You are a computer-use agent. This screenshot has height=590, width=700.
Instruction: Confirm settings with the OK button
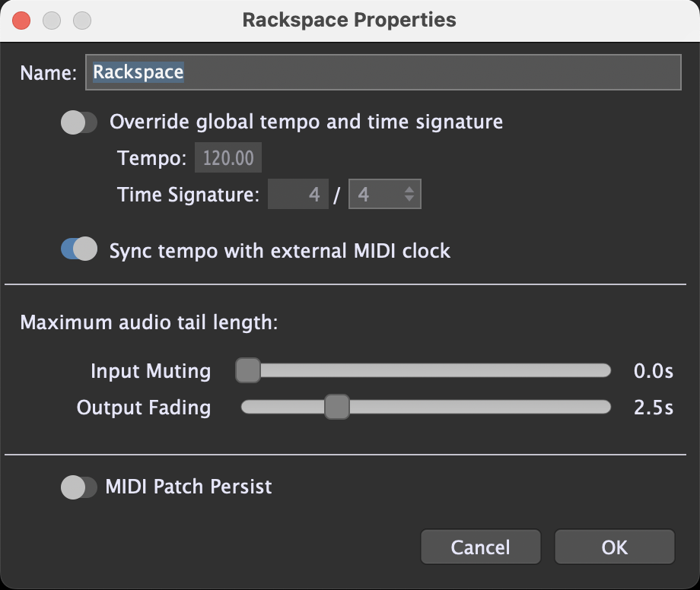[614, 547]
